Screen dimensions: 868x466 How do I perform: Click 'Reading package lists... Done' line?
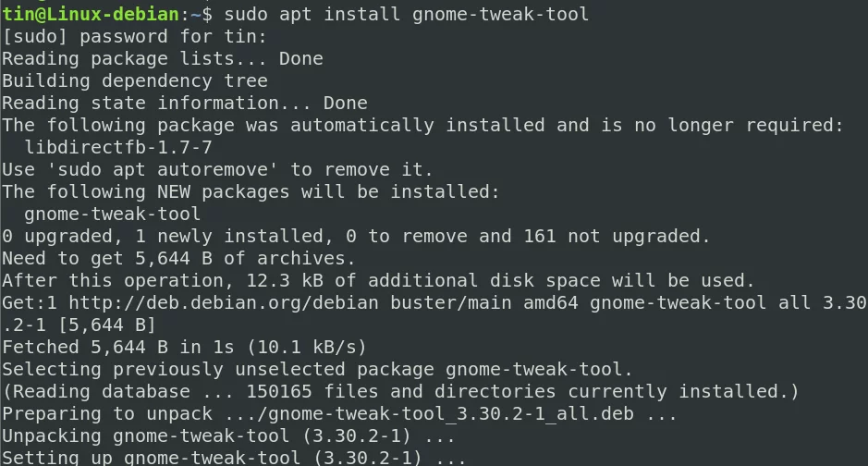[163, 58]
